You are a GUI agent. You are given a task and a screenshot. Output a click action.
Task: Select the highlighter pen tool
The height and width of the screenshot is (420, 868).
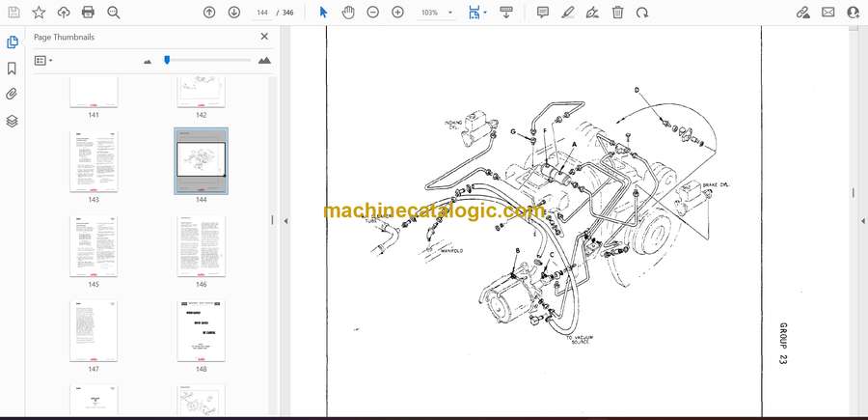tap(567, 13)
